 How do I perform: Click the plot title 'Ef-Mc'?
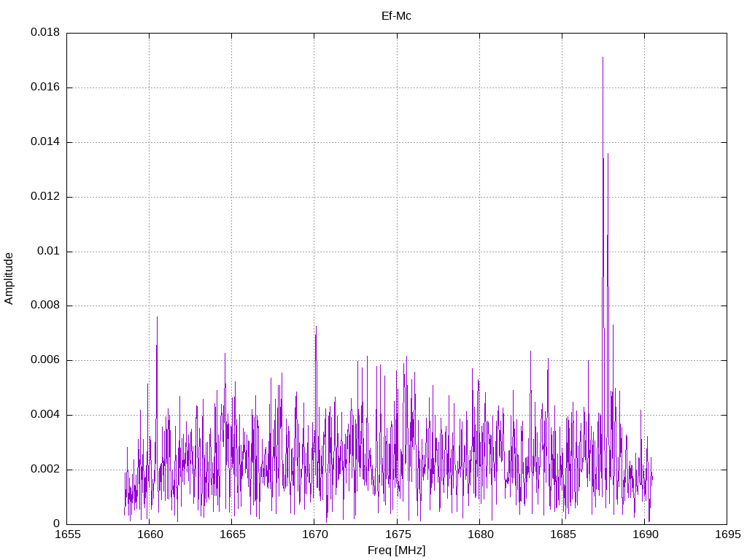396,16
